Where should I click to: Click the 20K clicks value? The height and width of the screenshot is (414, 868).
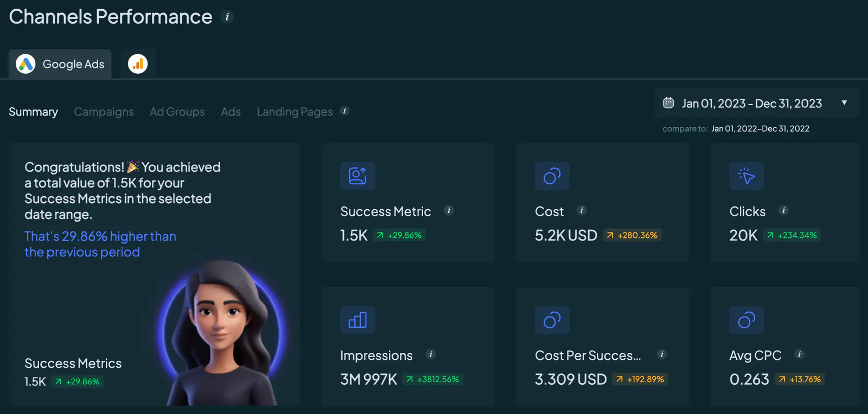point(743,235)
